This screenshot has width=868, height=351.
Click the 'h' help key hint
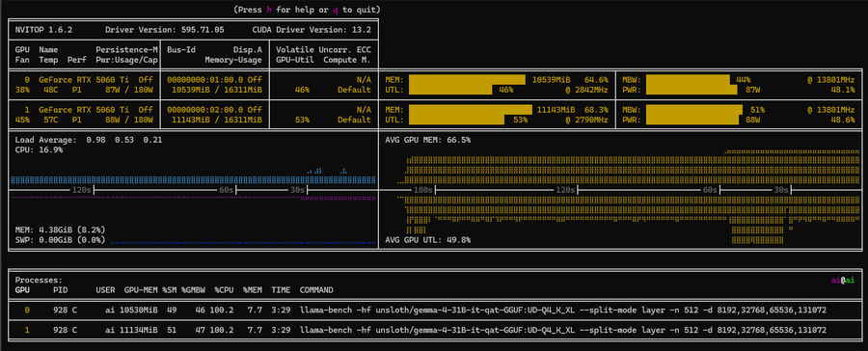point(269,10)
